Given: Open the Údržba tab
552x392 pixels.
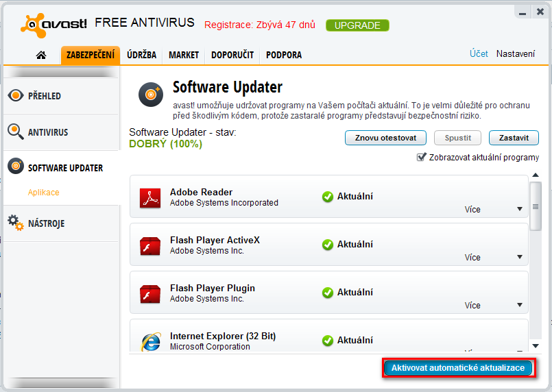Looking at the screenshot, I should [141, 55].
